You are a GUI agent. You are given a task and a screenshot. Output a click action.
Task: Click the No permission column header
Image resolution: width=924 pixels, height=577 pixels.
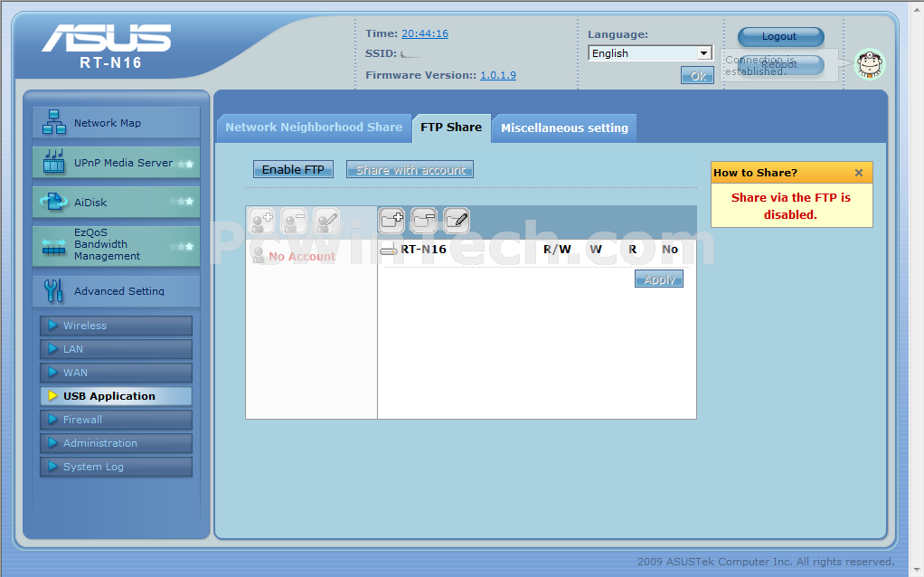click(x=670, y=250)
